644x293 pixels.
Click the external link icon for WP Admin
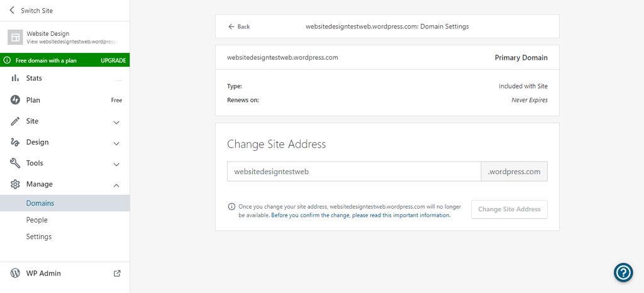point(117,274)
